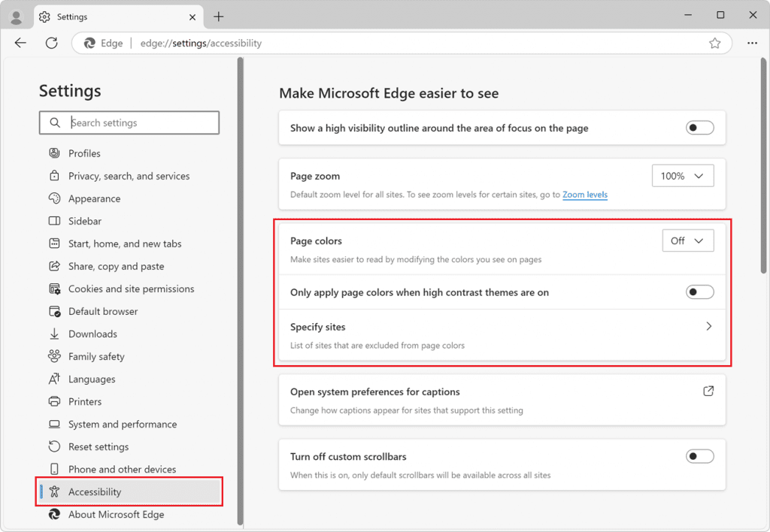Open the Settings and more ellipsis menu

pos(752,43)
